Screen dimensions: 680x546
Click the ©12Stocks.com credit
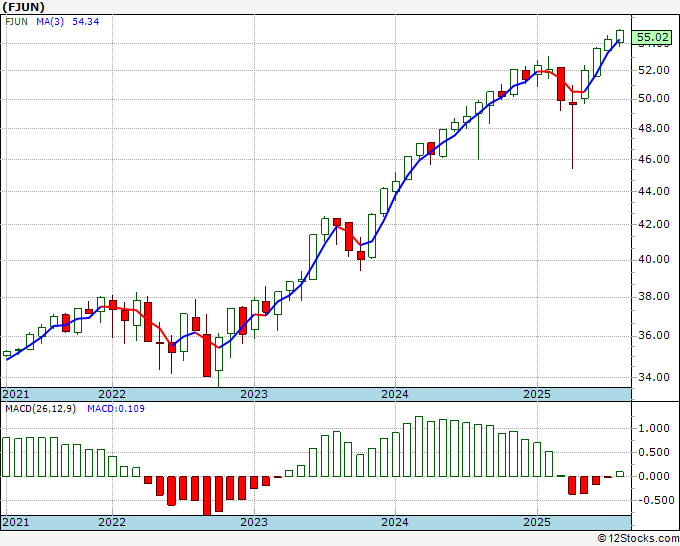638,538
